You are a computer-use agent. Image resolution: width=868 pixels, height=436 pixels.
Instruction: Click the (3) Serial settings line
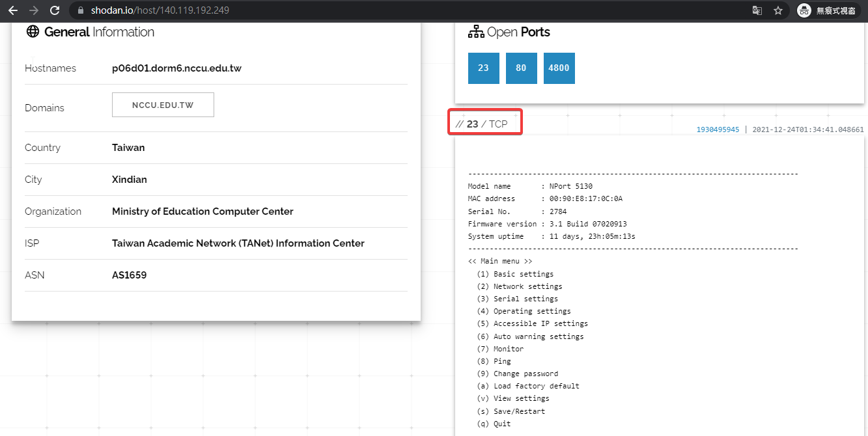(517, 299)
